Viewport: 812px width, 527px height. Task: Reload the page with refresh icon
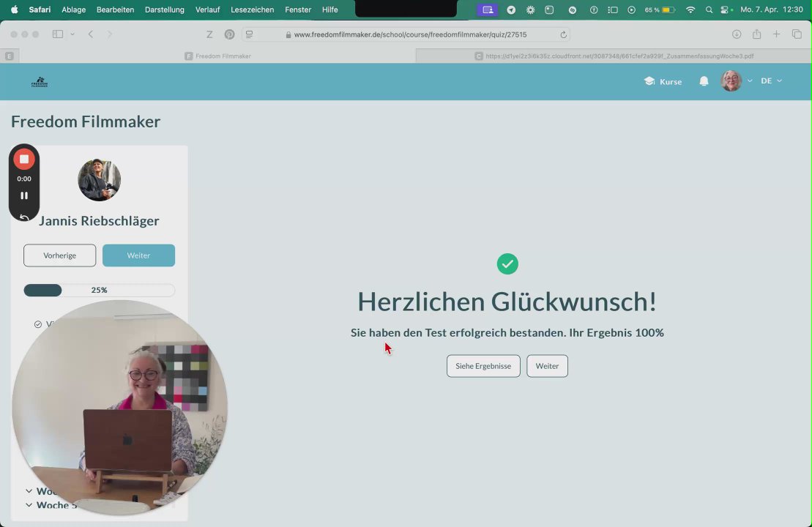563,34
